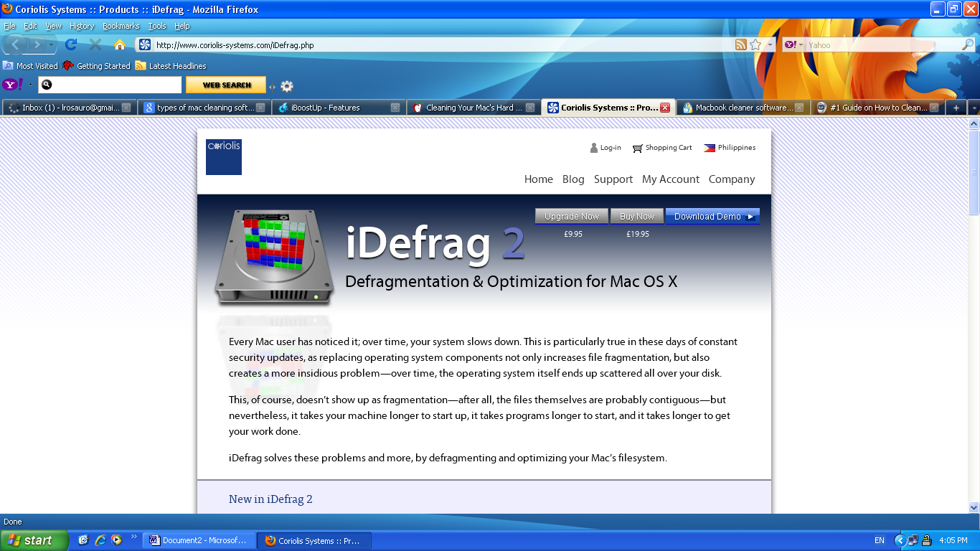This screenshot has height=551, width=980.
Task: Click the Coriolis logo
Action: 224,157
